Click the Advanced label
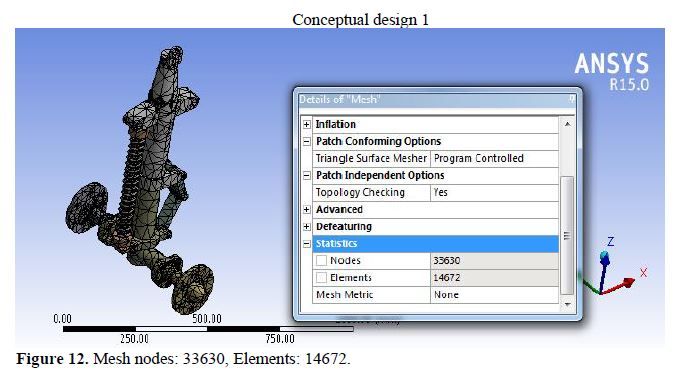Screen dimensions: 686x377 click(339, 209)
